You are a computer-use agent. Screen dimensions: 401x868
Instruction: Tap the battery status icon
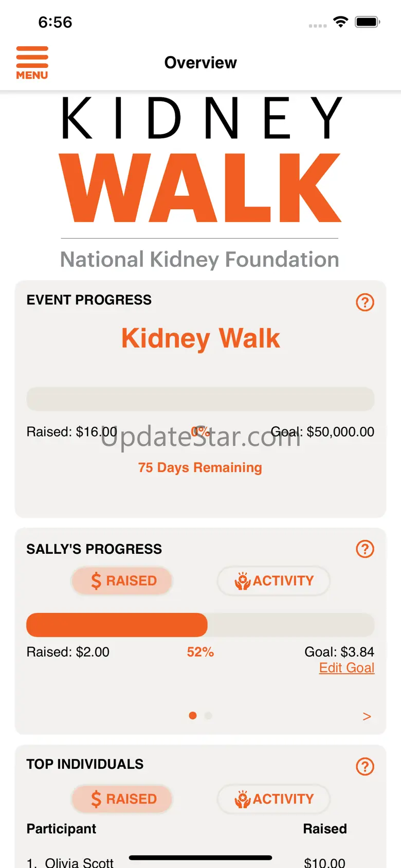[x=368, y=22]
